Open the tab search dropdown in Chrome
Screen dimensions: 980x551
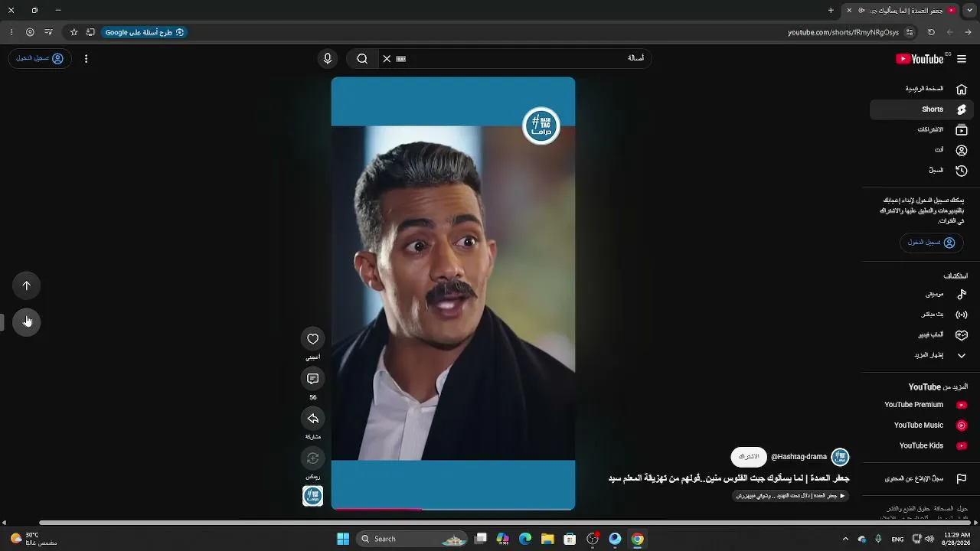point(969,10)
